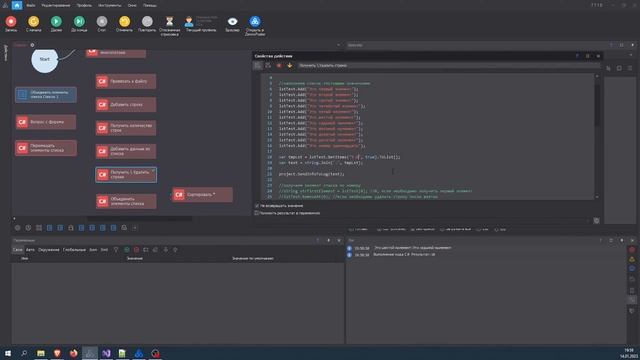Click the grey Stop button in toolbar
Viewport: 640px width, 360px height.
click(x=102, y=21)
